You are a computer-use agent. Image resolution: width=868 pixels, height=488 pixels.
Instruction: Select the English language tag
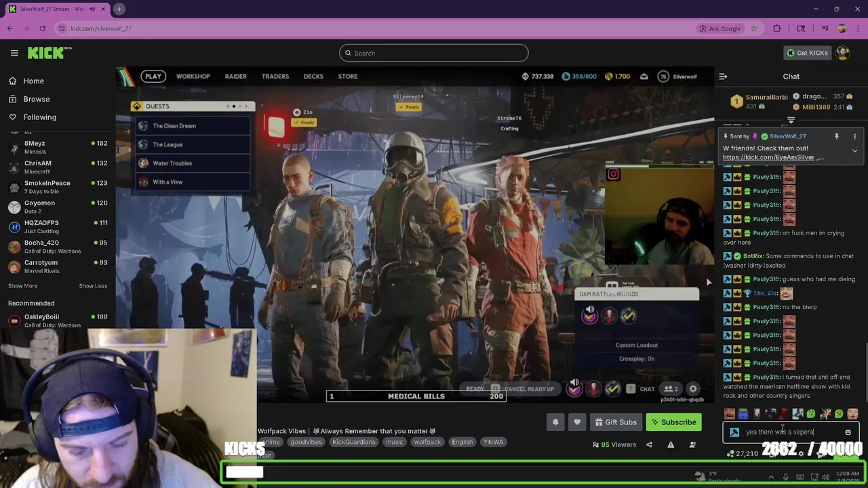coord(462,442)
